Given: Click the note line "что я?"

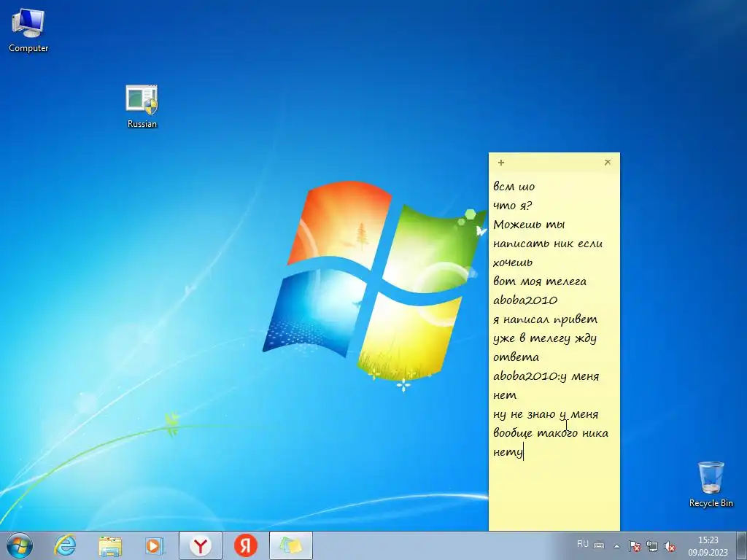Looking at the screenshot, I should pos(513,206).
